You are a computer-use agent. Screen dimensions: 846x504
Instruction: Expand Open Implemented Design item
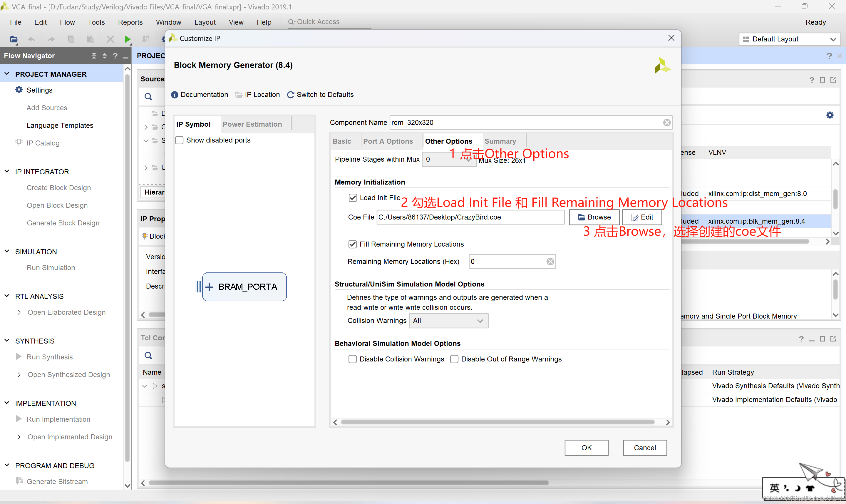pos(19,437)
